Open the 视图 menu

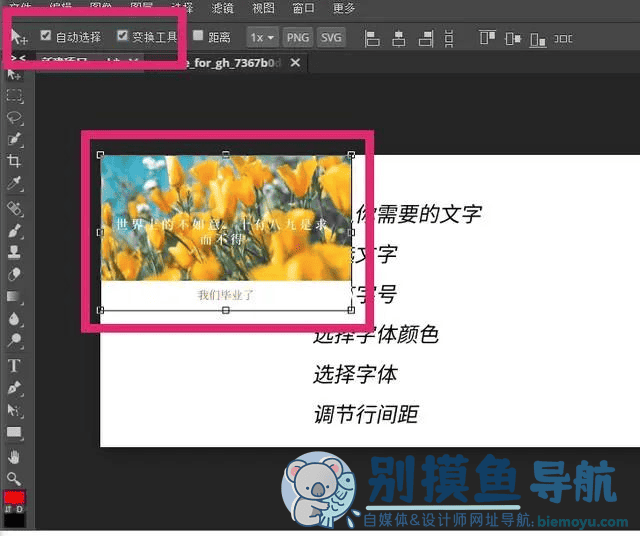[x=263, y=8]
